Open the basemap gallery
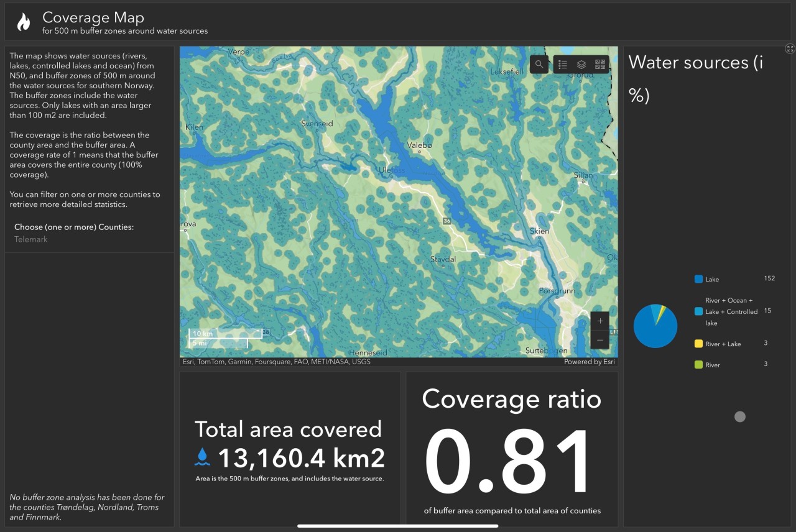The width and height of the screenshot is (796, 532). tap(599, 65)
